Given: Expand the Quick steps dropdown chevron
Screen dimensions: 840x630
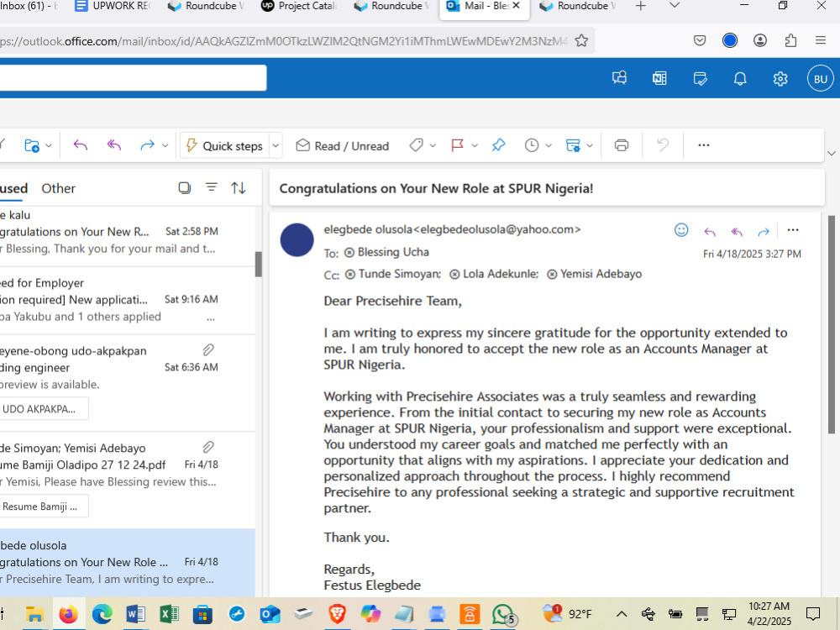Looking at the screenshot, I should click(276, 145).
